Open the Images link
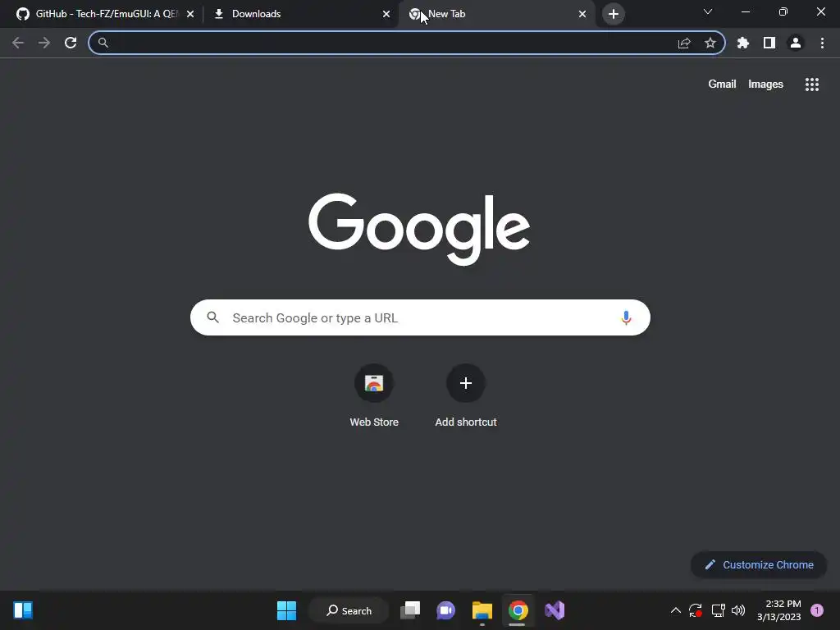The height and width of the screenshot is (630, 840). 765,84
